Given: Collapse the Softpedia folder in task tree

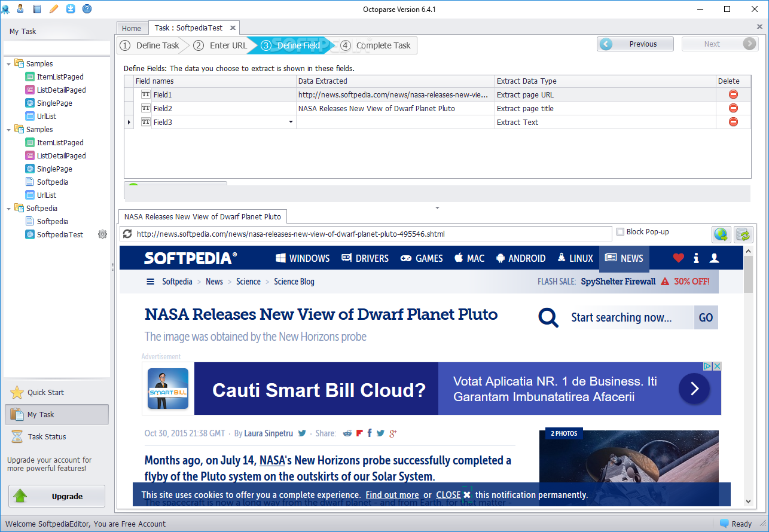Looking at the screenshot, I should (8, 208).
